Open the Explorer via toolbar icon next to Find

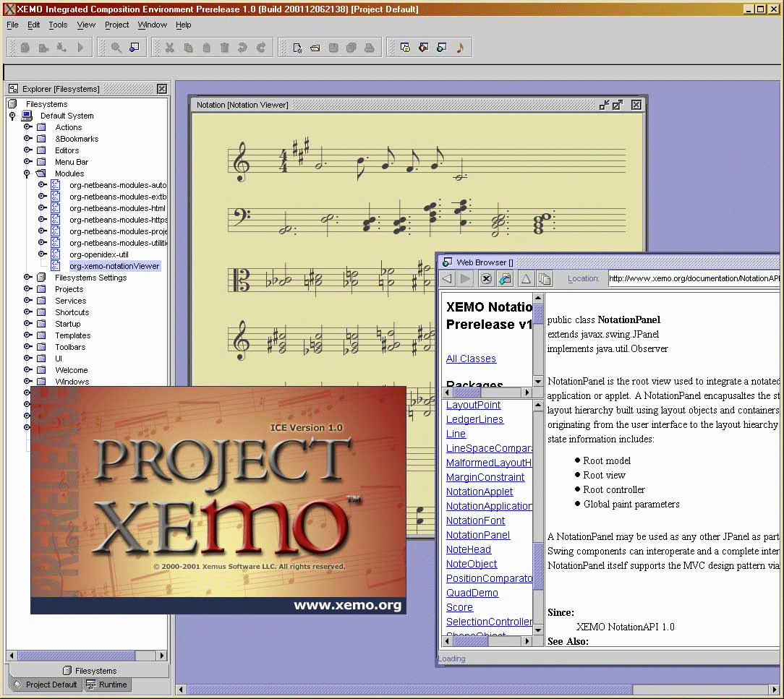click(134, 48)
